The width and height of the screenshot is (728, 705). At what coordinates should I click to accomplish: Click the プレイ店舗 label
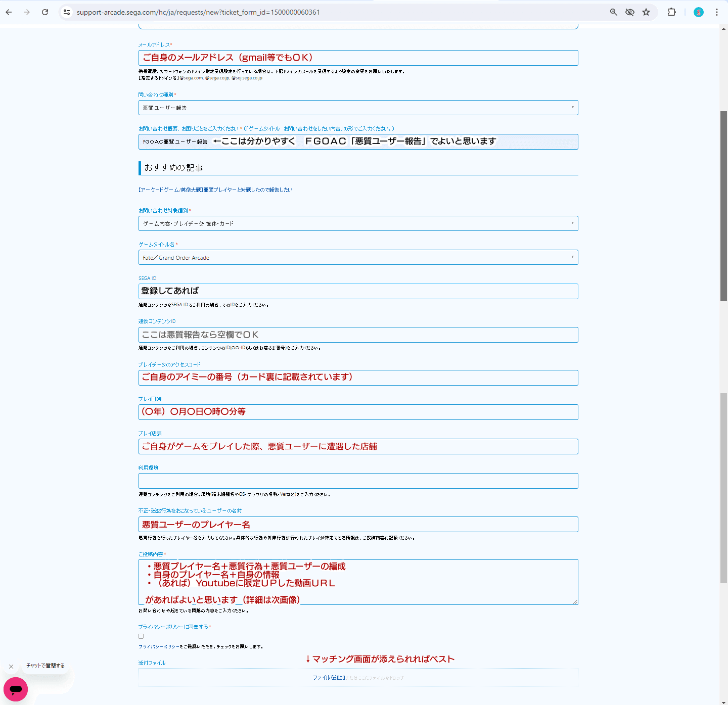(150, 433)
